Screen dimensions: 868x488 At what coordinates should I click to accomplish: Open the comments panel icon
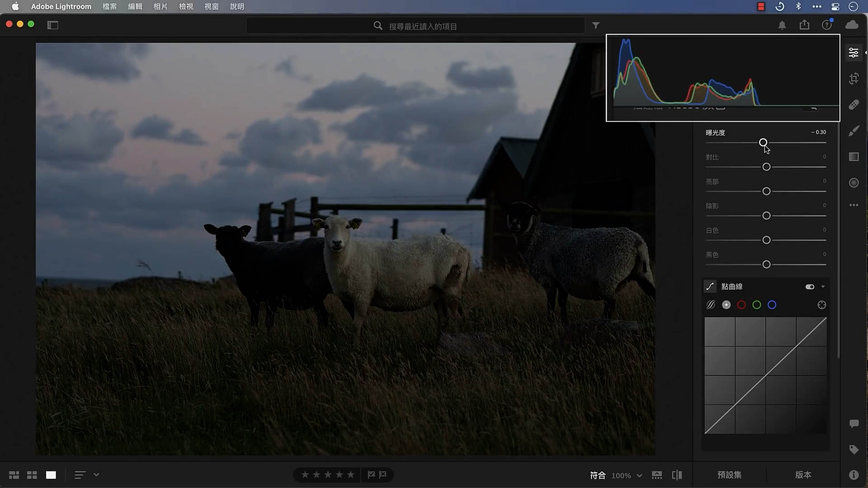point(854,423)
